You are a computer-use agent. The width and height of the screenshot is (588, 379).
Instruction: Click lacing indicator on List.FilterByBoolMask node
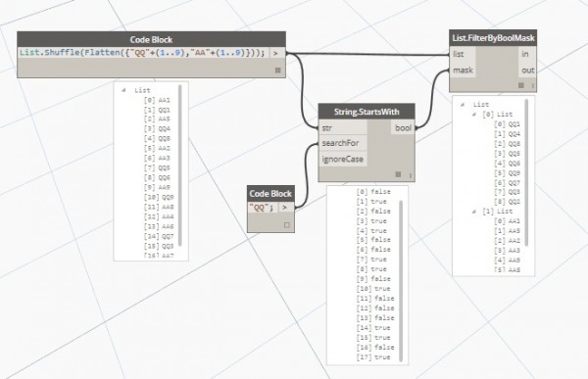(x=532, y=86)
